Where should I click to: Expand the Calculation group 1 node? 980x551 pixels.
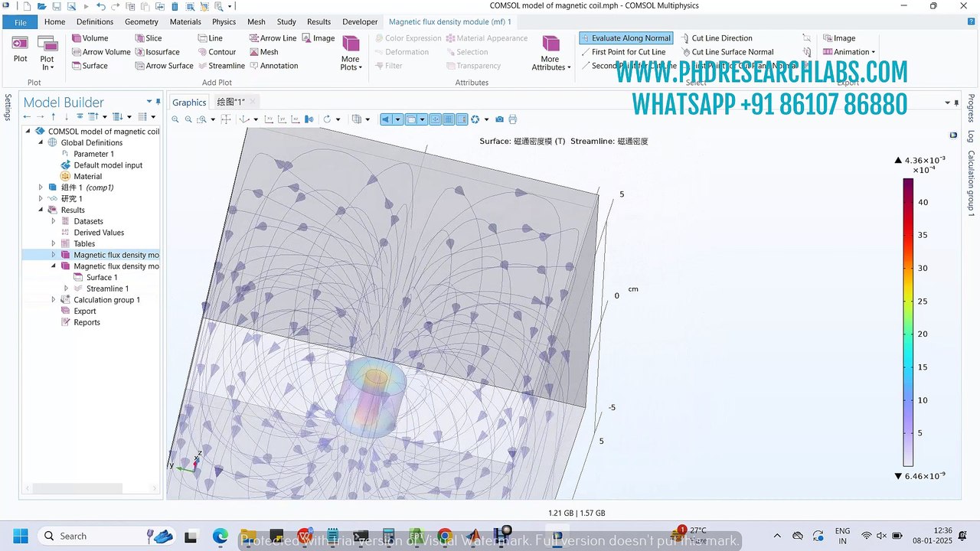click(x=54, y=300)
